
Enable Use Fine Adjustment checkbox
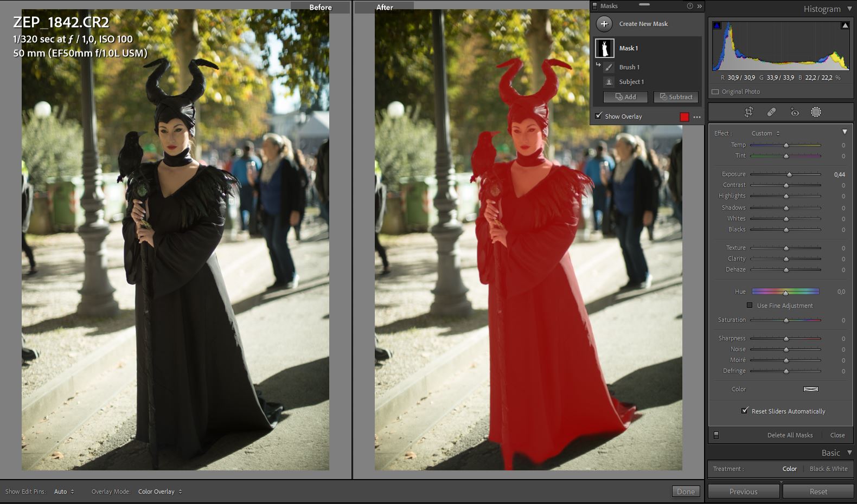point(750,305)
